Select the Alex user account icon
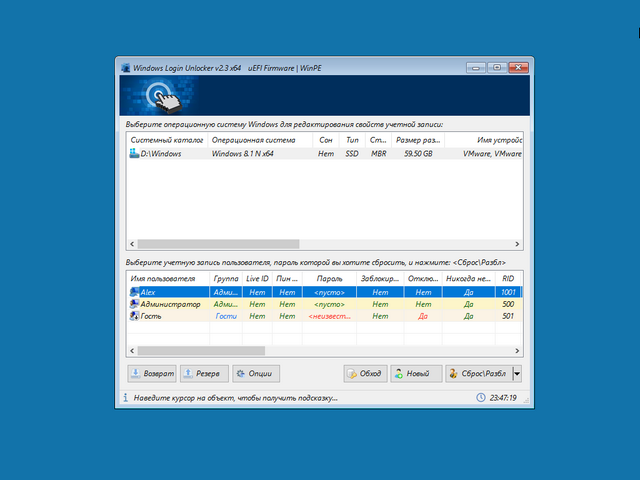 134,292
